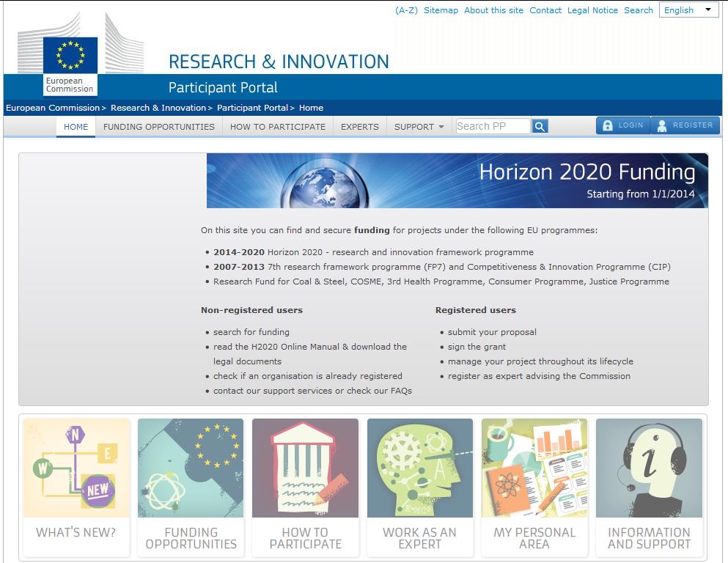The width and height of the screenshot is (728, 563).
Task: Click the "search for funding" item
Action: click(x=251, y=332)
